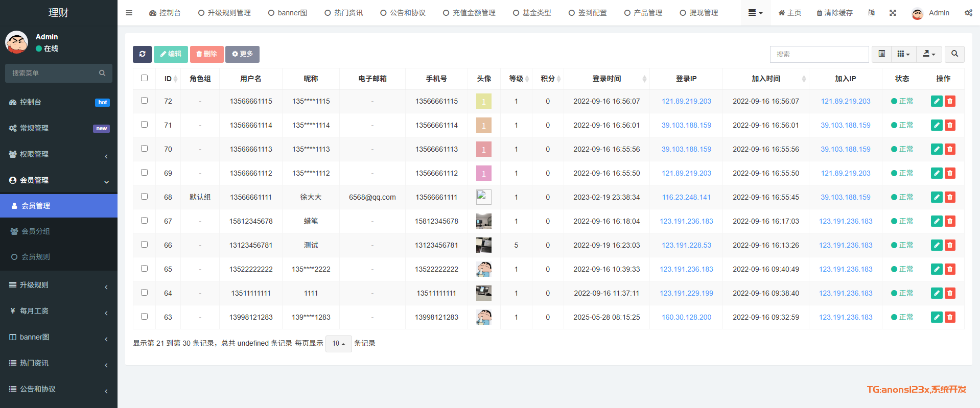Switch to the 充值金额管理 tab
Viewport: 980px width, 408px height.
[x=469, y=13]
